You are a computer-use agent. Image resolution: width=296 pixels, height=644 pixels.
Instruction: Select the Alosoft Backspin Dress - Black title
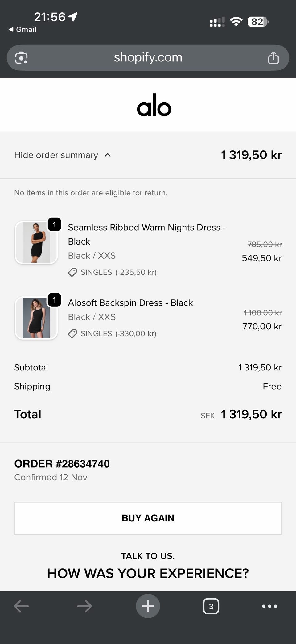[130, 303]
